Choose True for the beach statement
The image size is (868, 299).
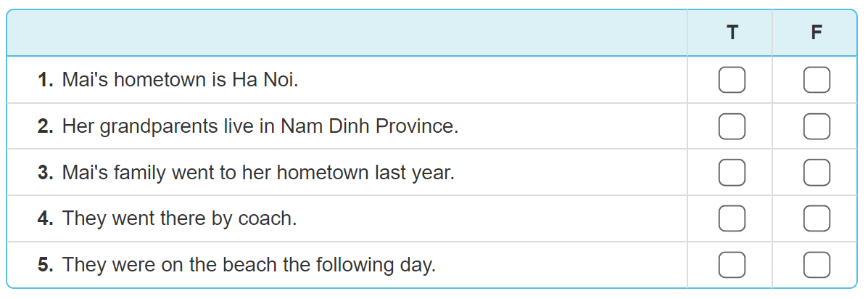tap(732, 265)
